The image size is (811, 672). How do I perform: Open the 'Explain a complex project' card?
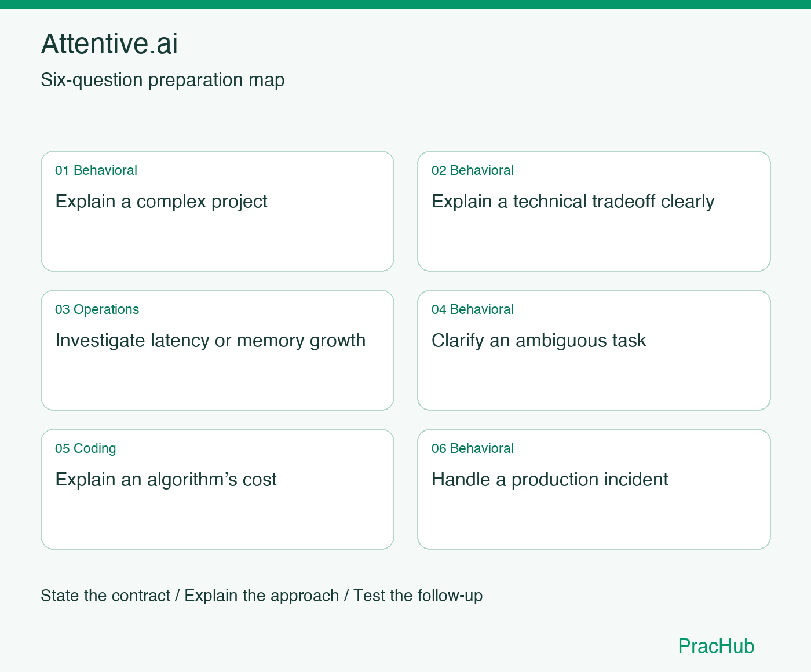coord(217,211)
